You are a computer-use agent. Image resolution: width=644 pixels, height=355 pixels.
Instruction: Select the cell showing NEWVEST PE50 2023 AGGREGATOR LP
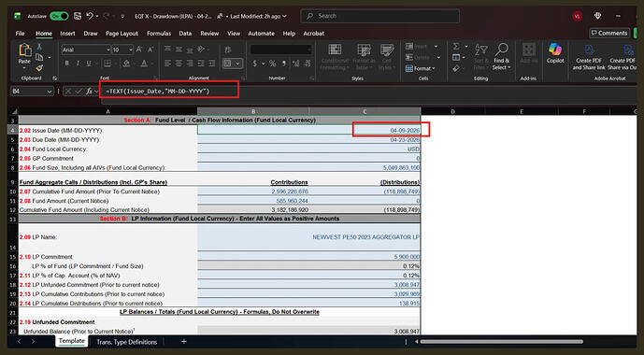coord(308,237)
